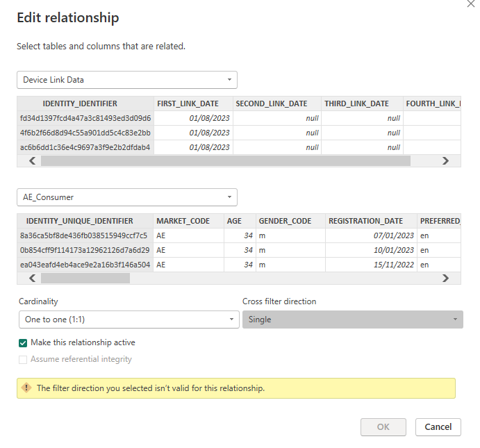Select the FIRST_LINK_DATE column header
The image size is (480, 448).
point(194,103)
